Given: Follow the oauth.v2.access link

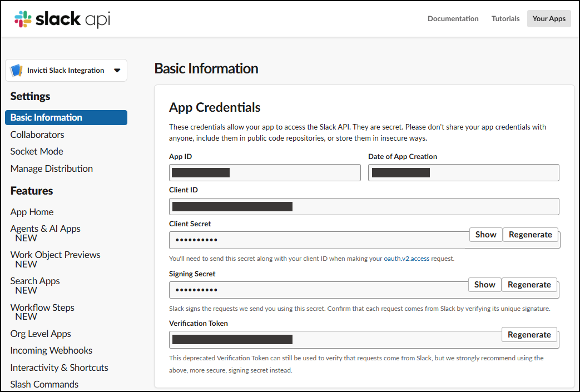Looking at the screenshot, I should click(407, 259).
